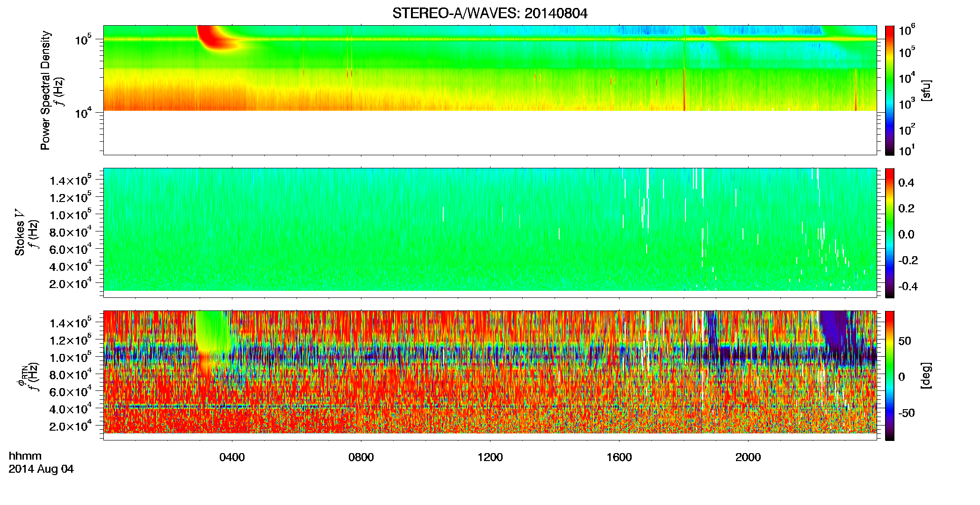
Task: Click the intense red burst in the power spectrum
Action: (213, 38)
